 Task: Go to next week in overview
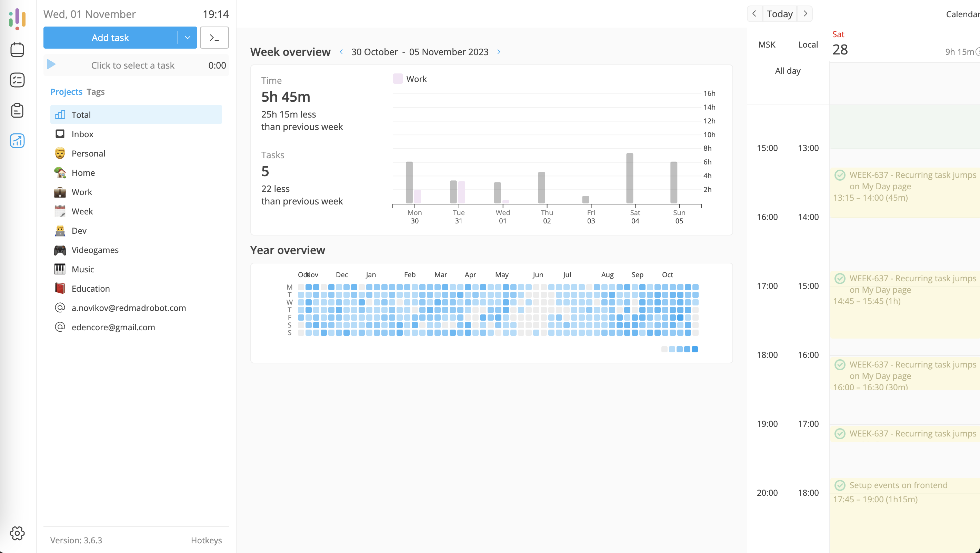click(499, 52)
